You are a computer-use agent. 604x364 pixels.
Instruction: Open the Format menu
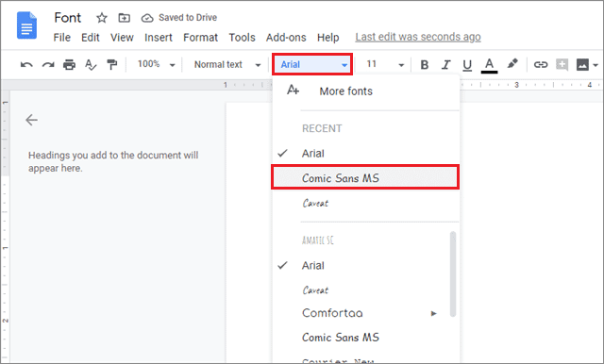click(x=200, y=38)
